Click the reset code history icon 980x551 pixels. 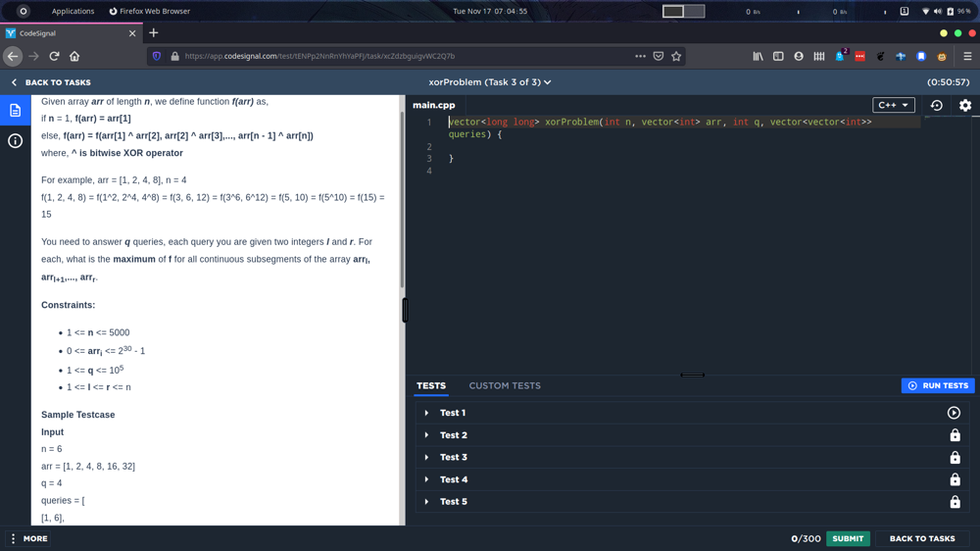(936, 105)
